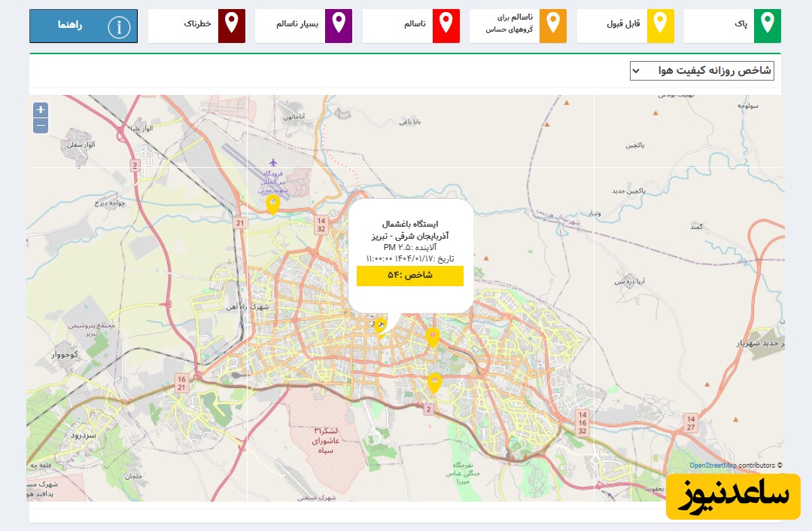Click the green 'پاک' legend pin icon
This screenshot has height=531, width=812.
(x=767, y=26)
